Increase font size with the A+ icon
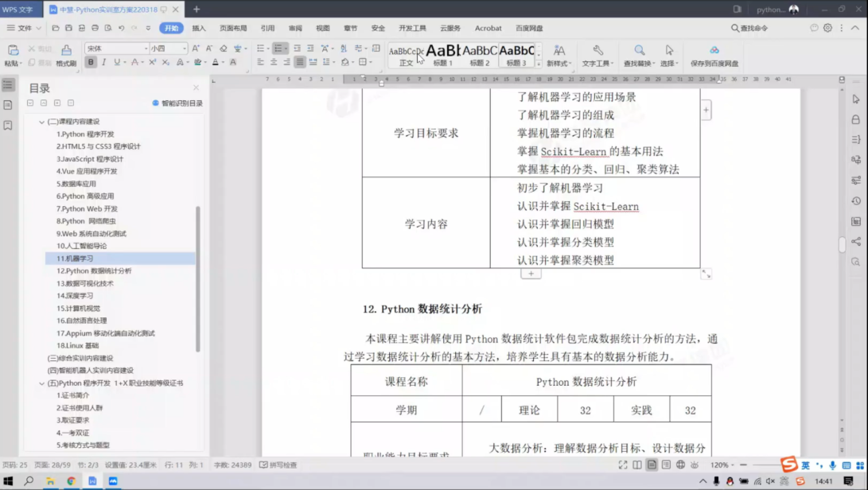 pyautogui.click(x=196, y=49)
